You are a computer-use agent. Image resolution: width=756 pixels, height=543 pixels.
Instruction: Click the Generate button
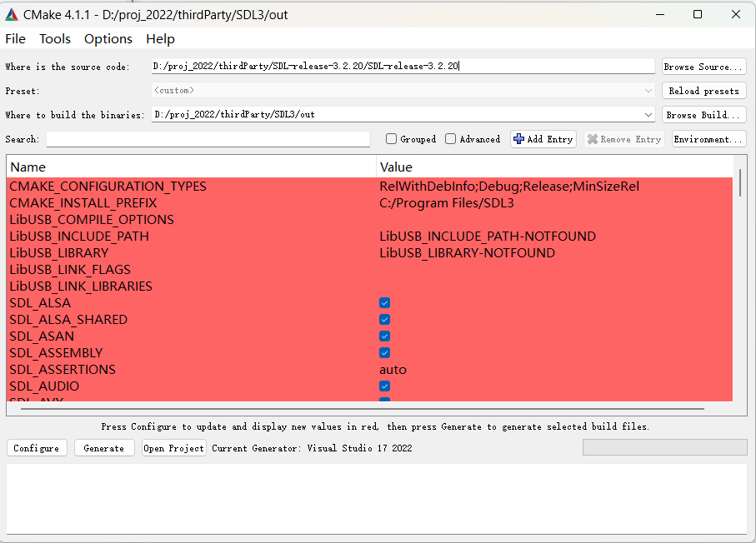pyautogui.click(x=104, y=447)
